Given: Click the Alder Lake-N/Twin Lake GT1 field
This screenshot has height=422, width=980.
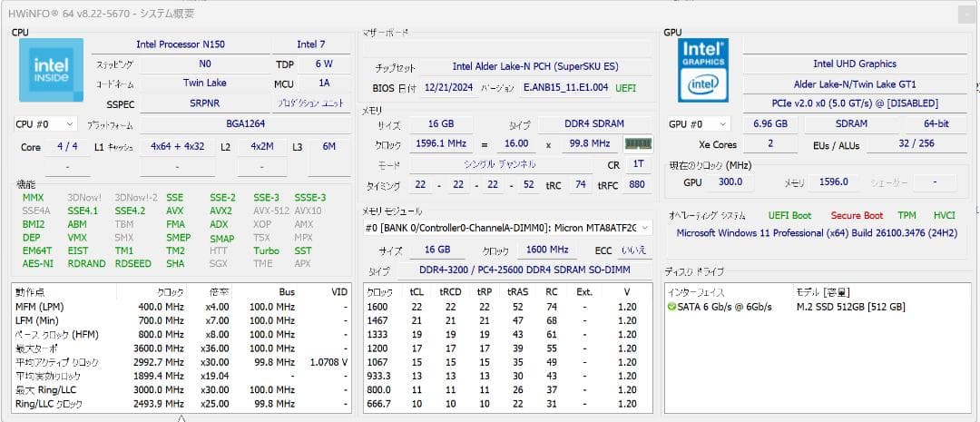Looking at the screenshot, I should [855, 83].
